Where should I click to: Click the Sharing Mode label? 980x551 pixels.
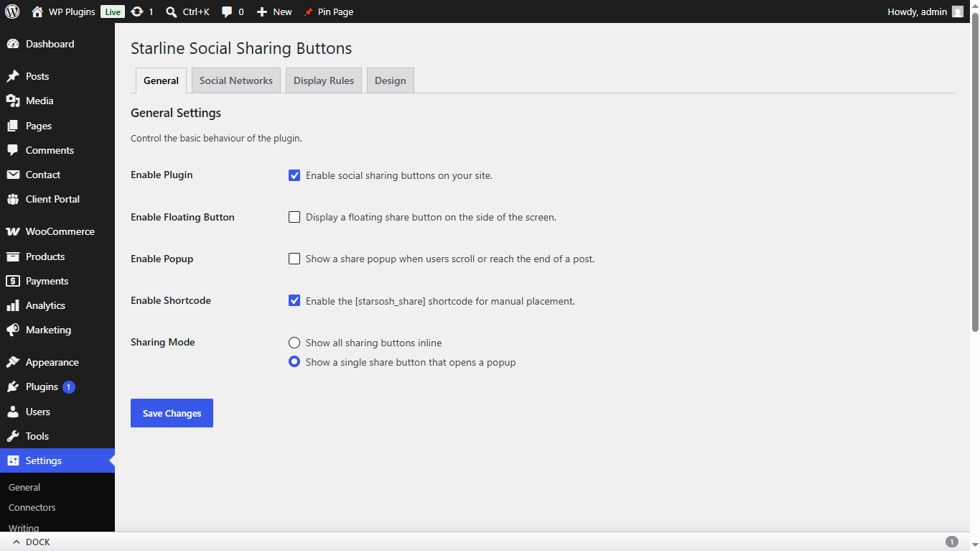pyautogui.click(x=163, y=342)
